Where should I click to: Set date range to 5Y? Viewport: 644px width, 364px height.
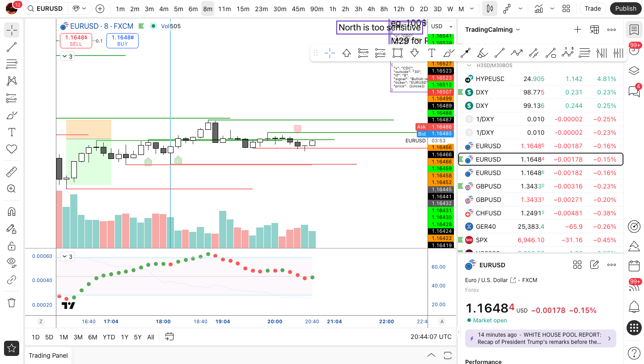pyautogui.click(x=138, y=337)
